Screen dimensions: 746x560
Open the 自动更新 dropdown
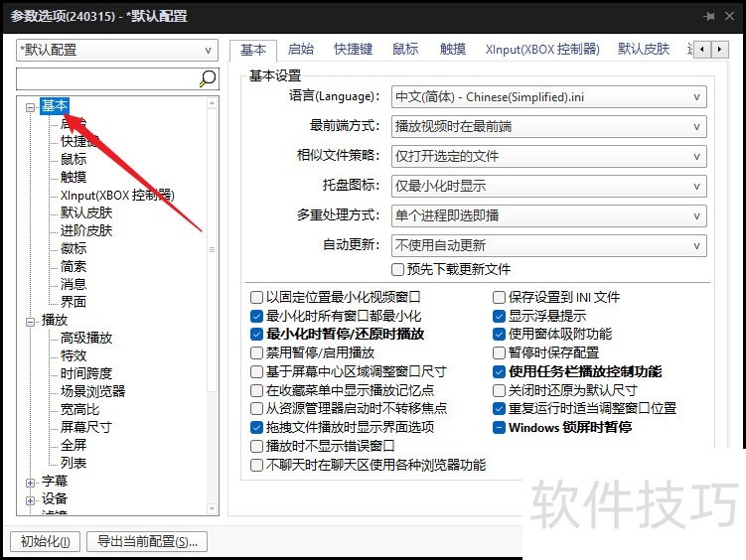[x=548, y=245]
